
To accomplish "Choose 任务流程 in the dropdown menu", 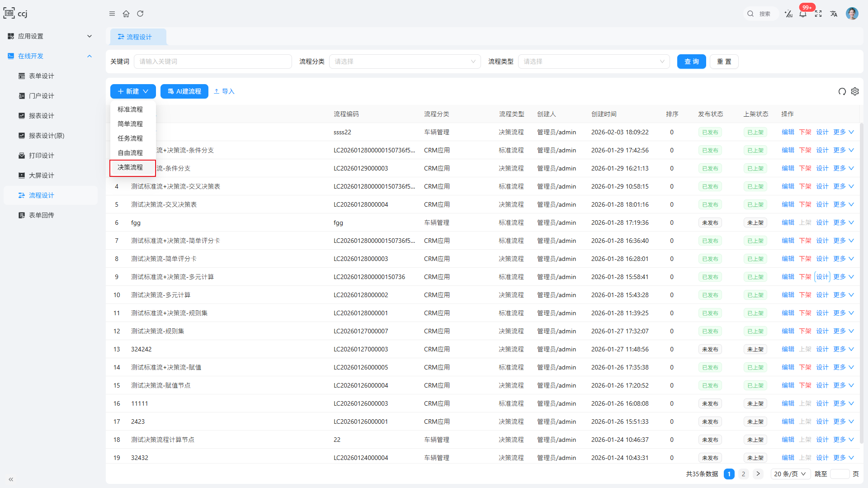I will point(130,138).
